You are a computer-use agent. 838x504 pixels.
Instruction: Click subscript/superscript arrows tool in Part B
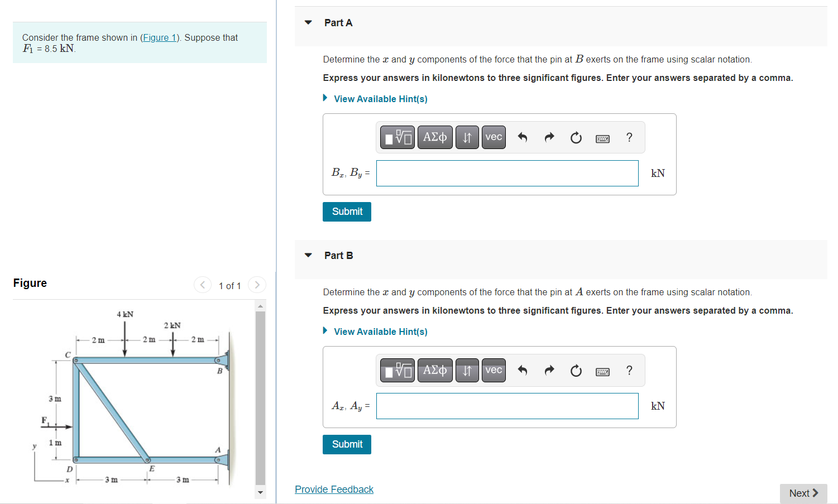(x=467, y=370)
